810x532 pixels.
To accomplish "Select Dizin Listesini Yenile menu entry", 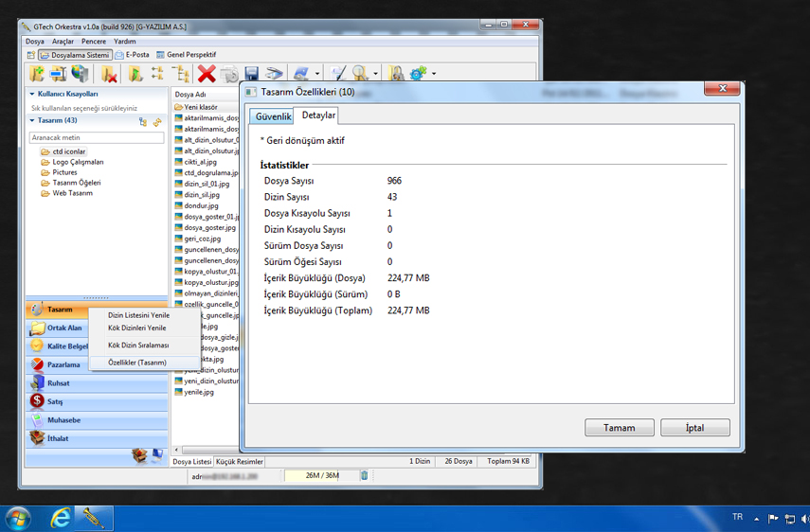I will pos(138,315).
